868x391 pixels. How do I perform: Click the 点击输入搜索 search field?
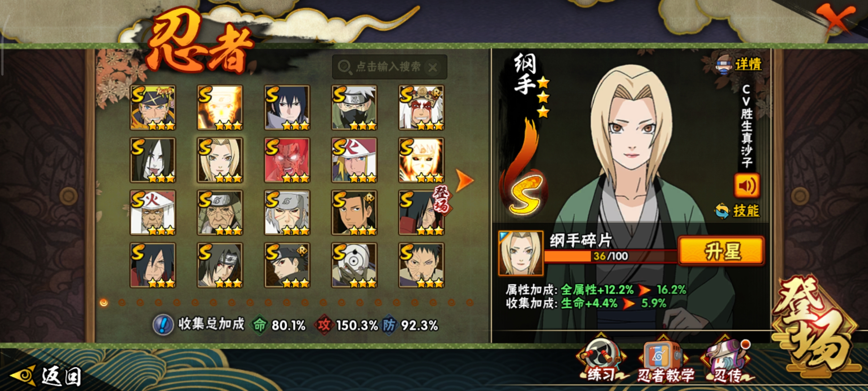tap(389, 67)
